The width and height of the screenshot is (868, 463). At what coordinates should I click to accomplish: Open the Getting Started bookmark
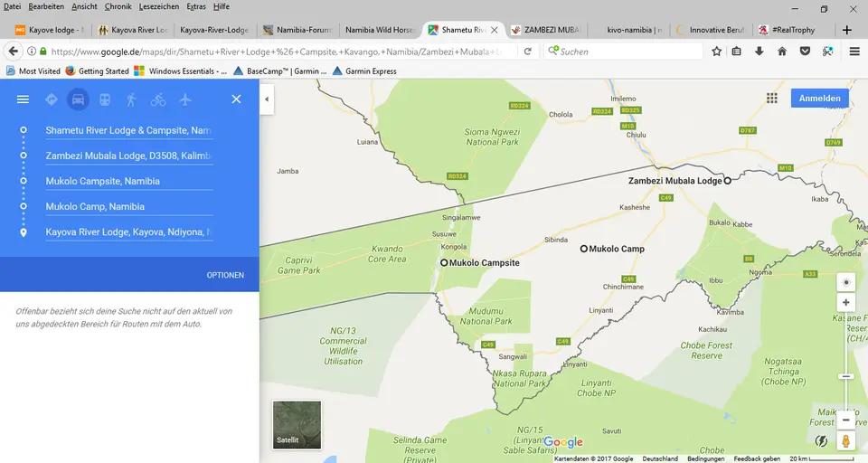pyautogui.click(x=97, y=71)
